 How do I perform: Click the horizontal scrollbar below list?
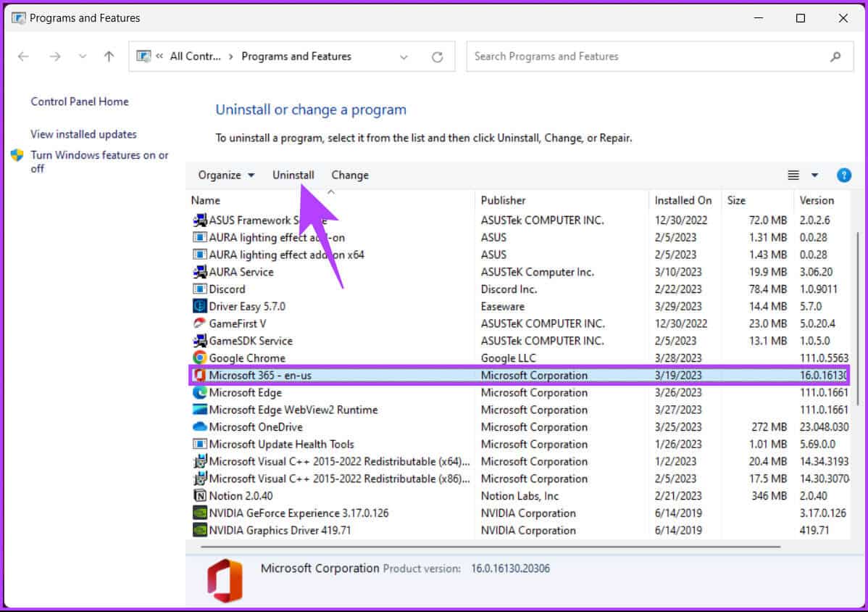point(491,547)
